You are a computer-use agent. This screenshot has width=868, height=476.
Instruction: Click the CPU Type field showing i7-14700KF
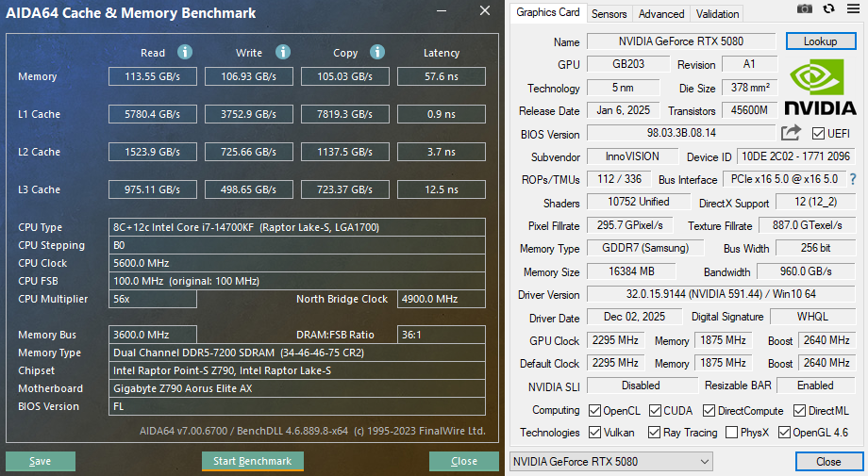tap(296, 227)
